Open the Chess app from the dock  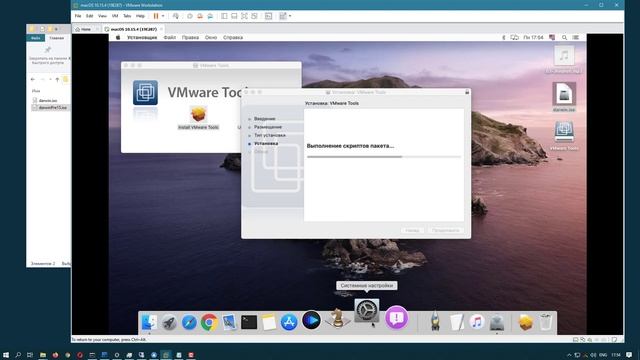point(337,318)
